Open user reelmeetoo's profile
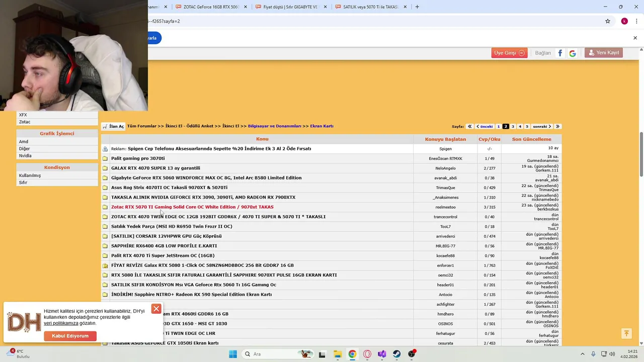Screen dimensions: 644x362 (x=445, y=207)
